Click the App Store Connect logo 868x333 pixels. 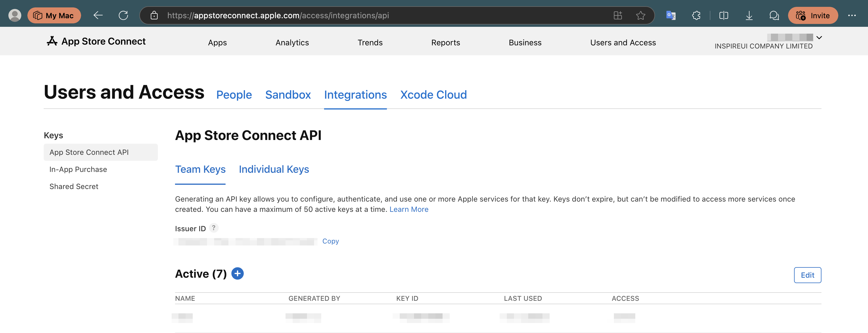(96, 41)
